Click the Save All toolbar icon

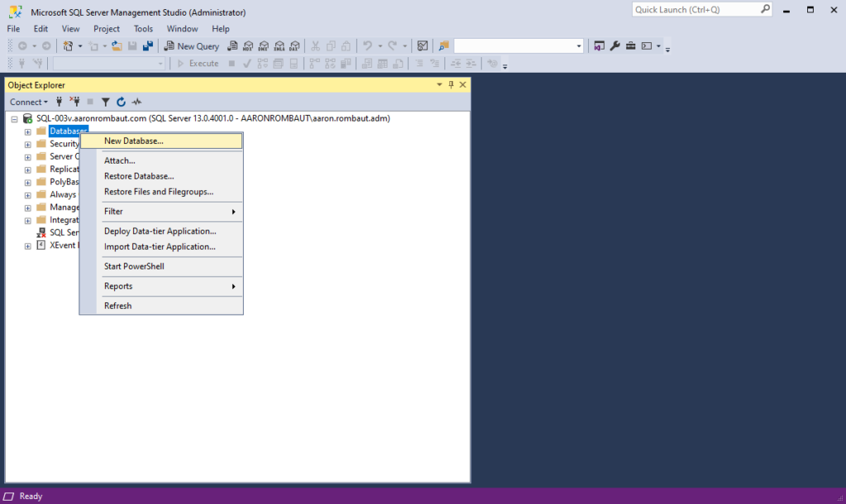pos(148,46)
